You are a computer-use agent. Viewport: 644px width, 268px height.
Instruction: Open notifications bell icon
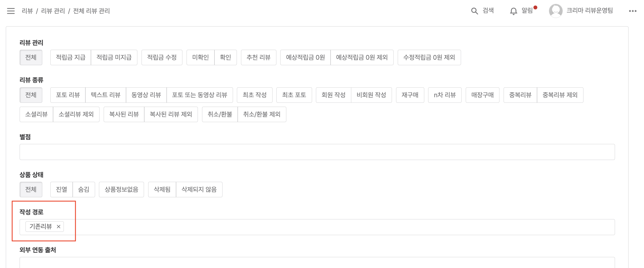[513, 11]
